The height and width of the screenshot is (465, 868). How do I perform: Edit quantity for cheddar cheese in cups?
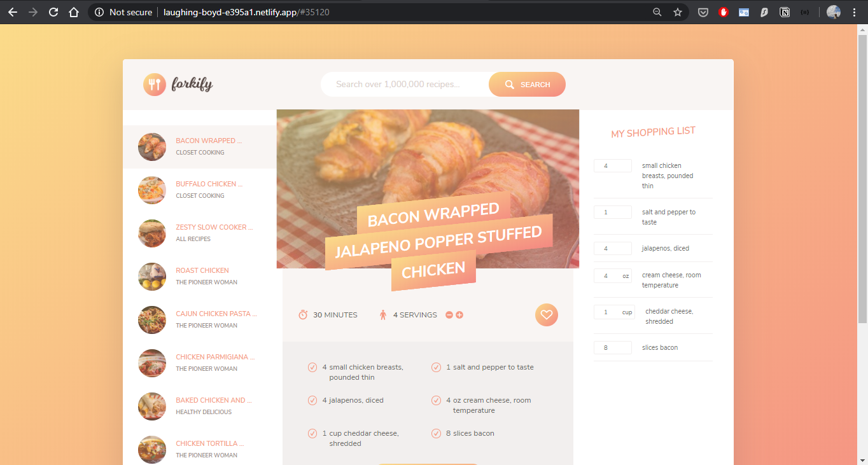coord(614,312)
